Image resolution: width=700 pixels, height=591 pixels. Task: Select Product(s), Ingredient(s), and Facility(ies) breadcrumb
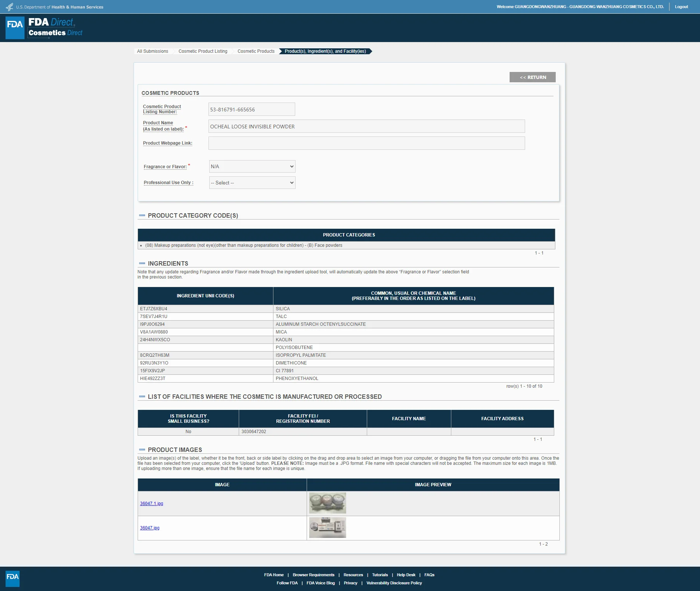(x=325, y=51)
